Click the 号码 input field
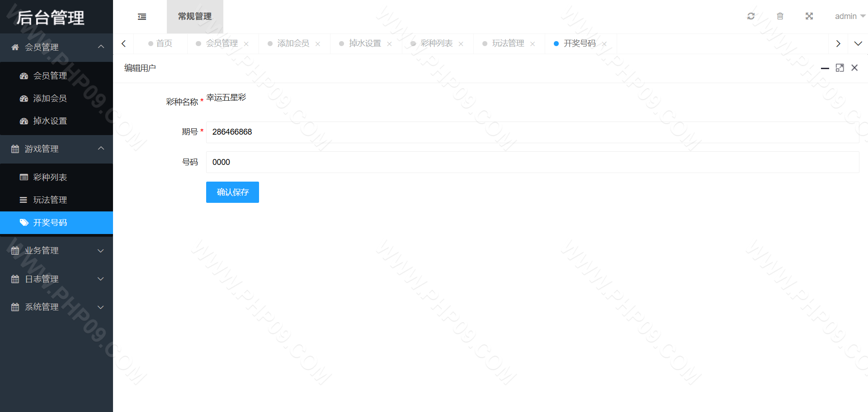Screen dimensions: 868x412 pyautogui.click(x=532, y=162)
